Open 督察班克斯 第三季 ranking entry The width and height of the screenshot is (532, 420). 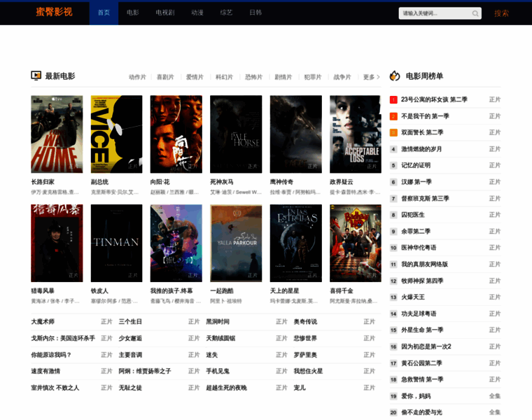pos(425,199)
